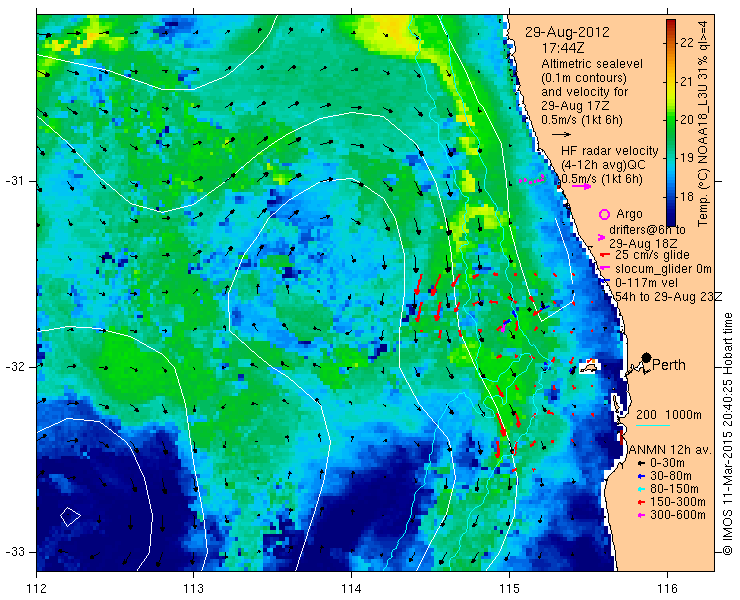
Task: Click the '(0.1m contours)' text
Action: tap(584, 77)
